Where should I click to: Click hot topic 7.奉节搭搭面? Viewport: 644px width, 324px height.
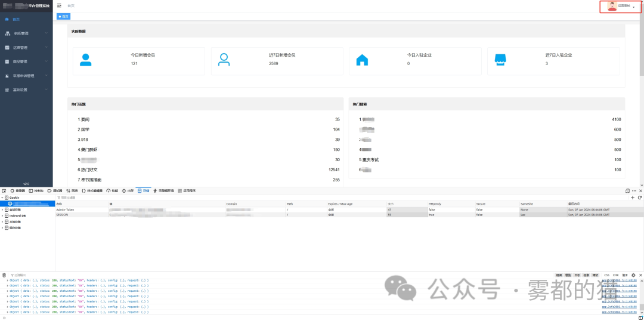89,180
